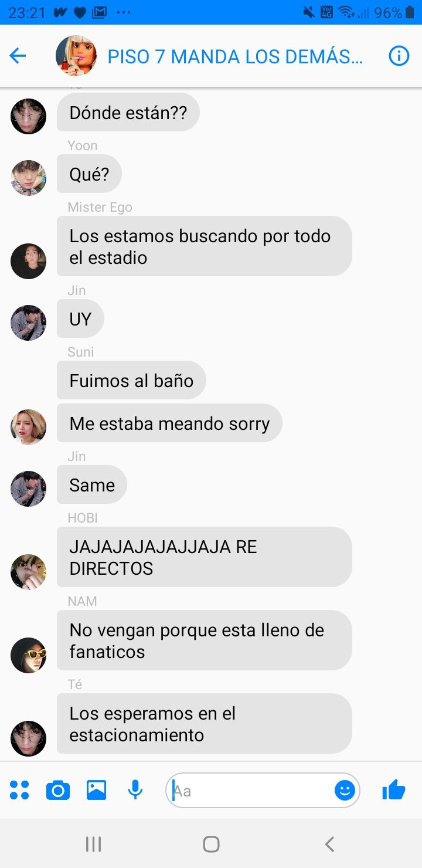This screenshot has height=868, width=422.
Task: Tap NAM's avatar with yellow sunglasses
Action: click(28, 655)
